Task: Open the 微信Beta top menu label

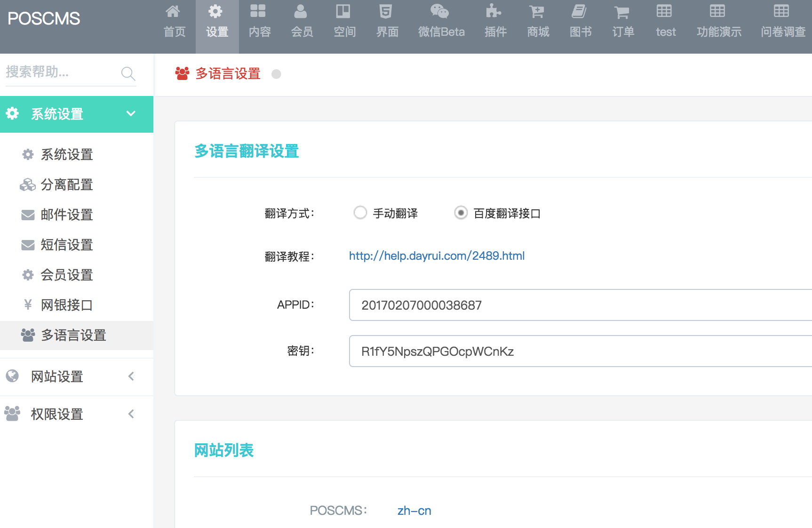Action: click(441, 32)
